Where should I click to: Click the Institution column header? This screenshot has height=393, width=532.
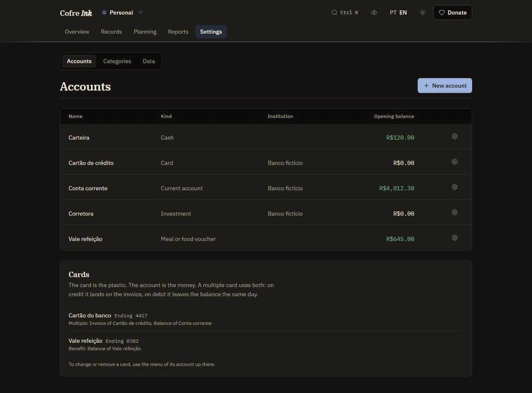point(281,116)
